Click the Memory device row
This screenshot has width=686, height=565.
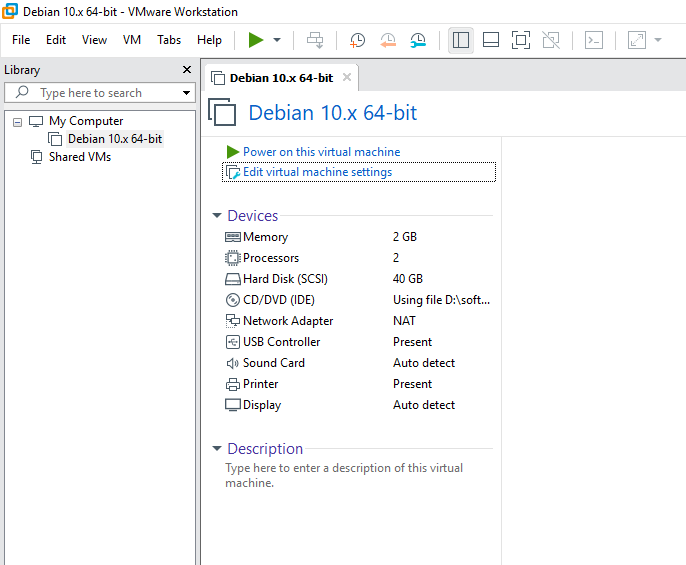(x=359, y=237)
